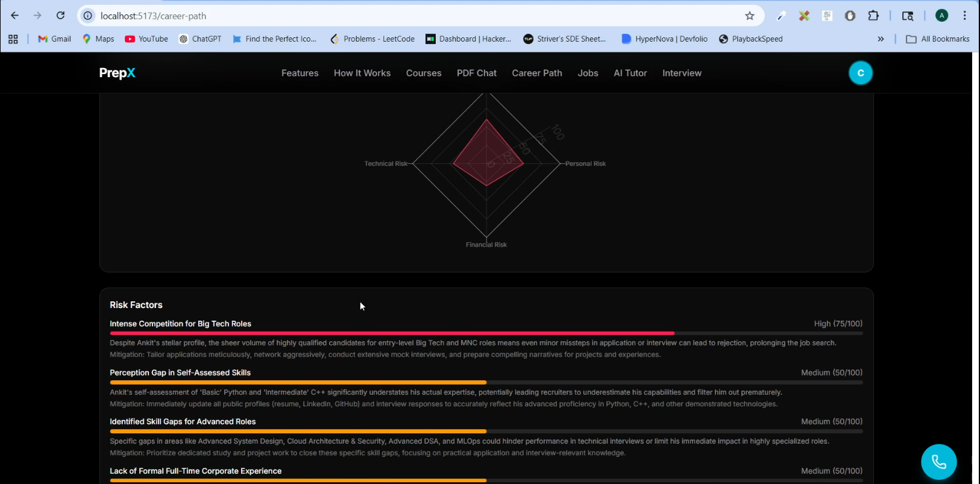
Task: Click the red High 75/100 progress bar
Action: tap(392, 333)
